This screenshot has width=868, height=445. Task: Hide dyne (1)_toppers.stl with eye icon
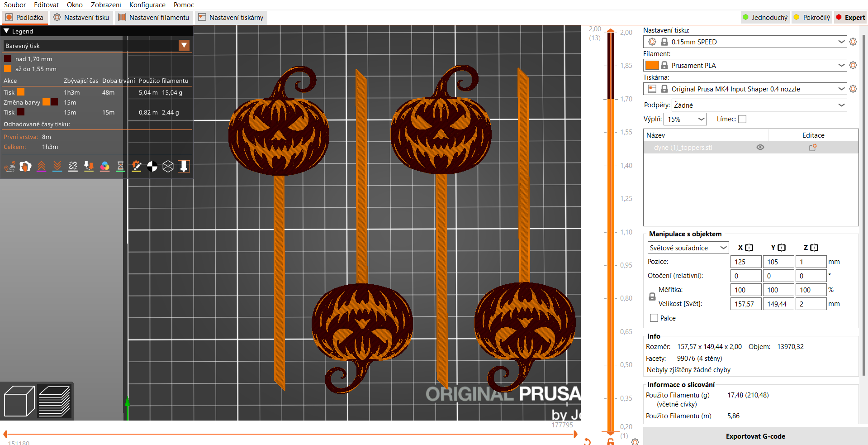click(x=760, y=148)
